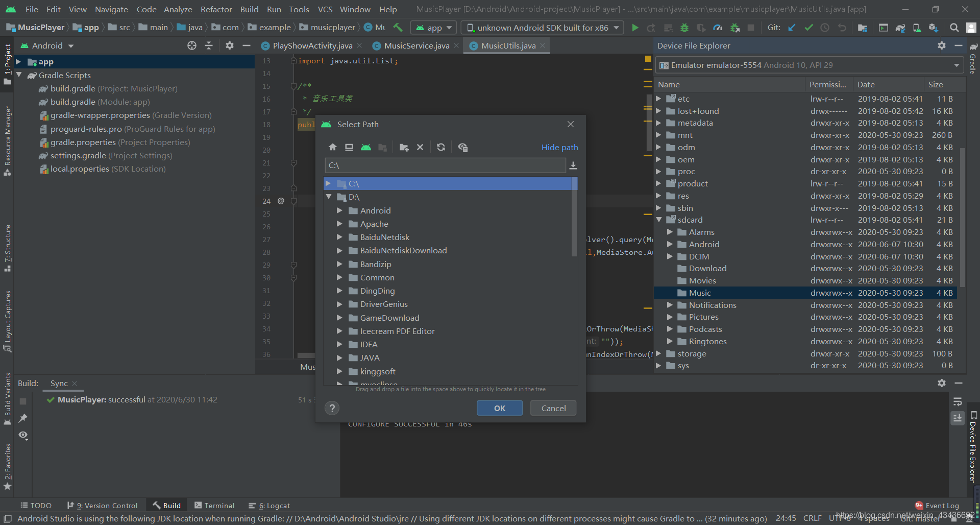The width and height of the screenshot is (980, 525).
Task: Attach debugger to Android process icon
Action: point(734,28)
